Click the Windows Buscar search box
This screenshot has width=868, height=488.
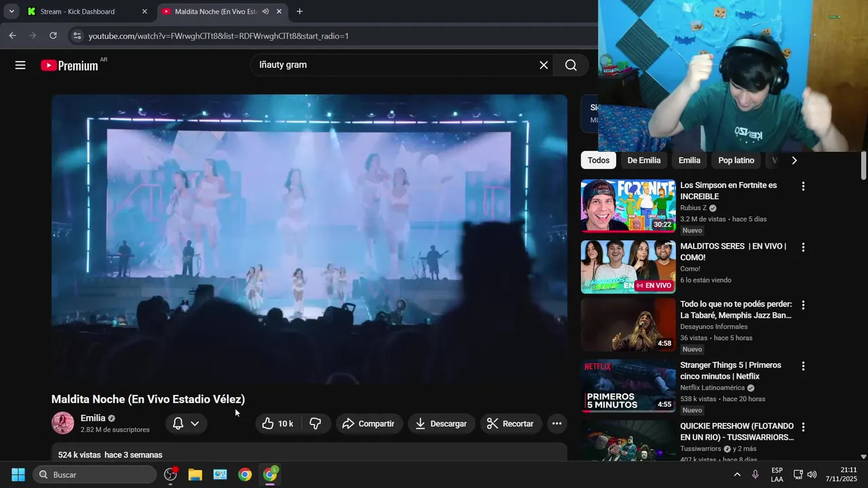[x=94, y=474]
